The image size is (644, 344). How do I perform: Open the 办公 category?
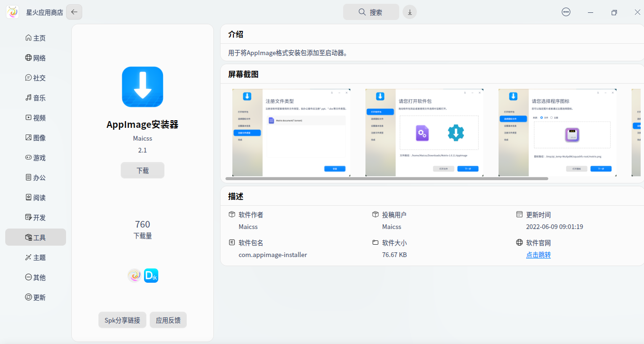[36, 178]
